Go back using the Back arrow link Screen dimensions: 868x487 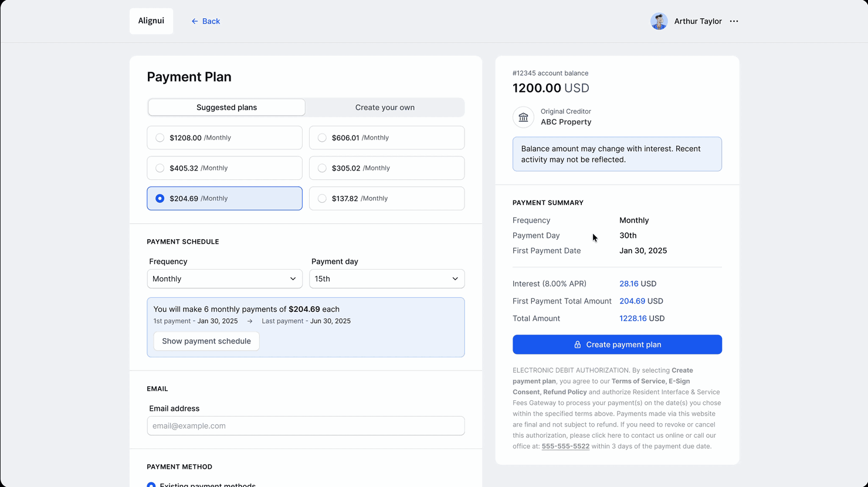[205, 21]
